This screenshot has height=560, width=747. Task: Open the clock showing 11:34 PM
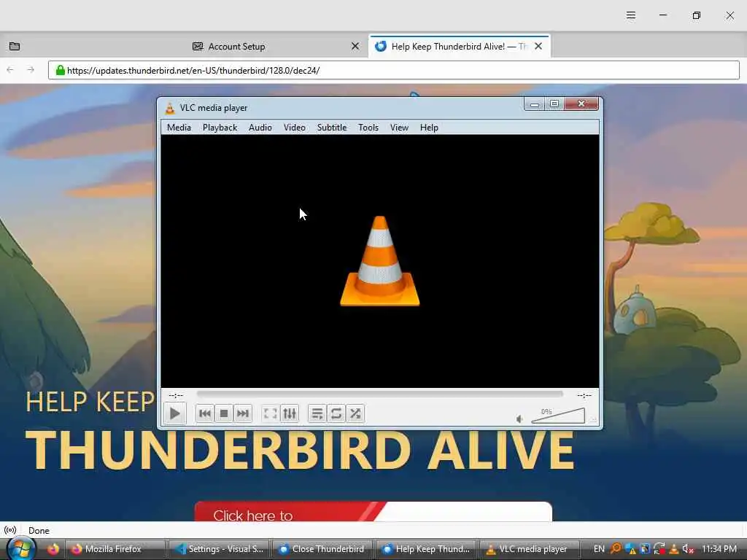click(x=719, y=549)
